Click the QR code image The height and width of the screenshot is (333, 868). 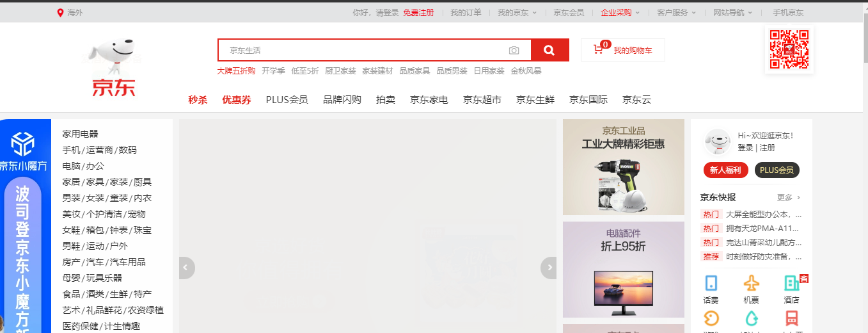789,49
